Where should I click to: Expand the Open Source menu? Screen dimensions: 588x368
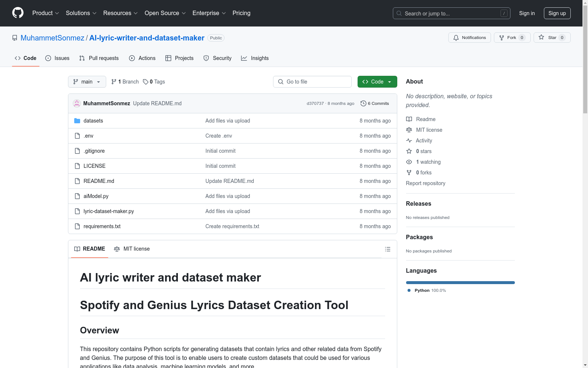point(165,13)
